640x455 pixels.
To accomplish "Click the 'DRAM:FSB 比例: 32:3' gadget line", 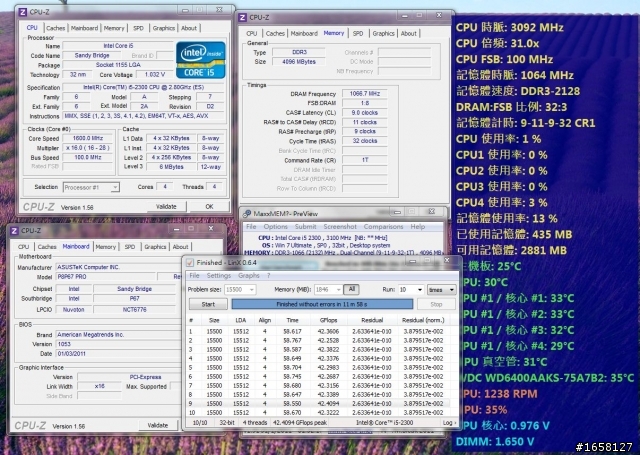I will (x=511, y=107).
